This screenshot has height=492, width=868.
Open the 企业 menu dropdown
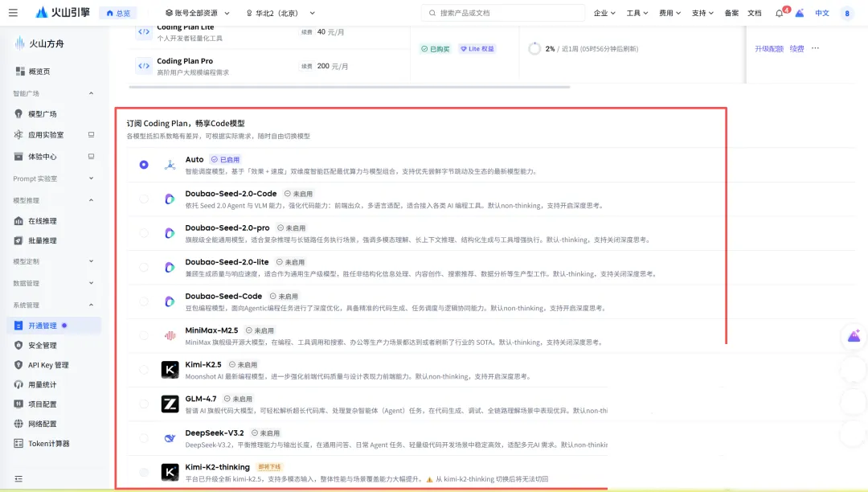(604, 13)
